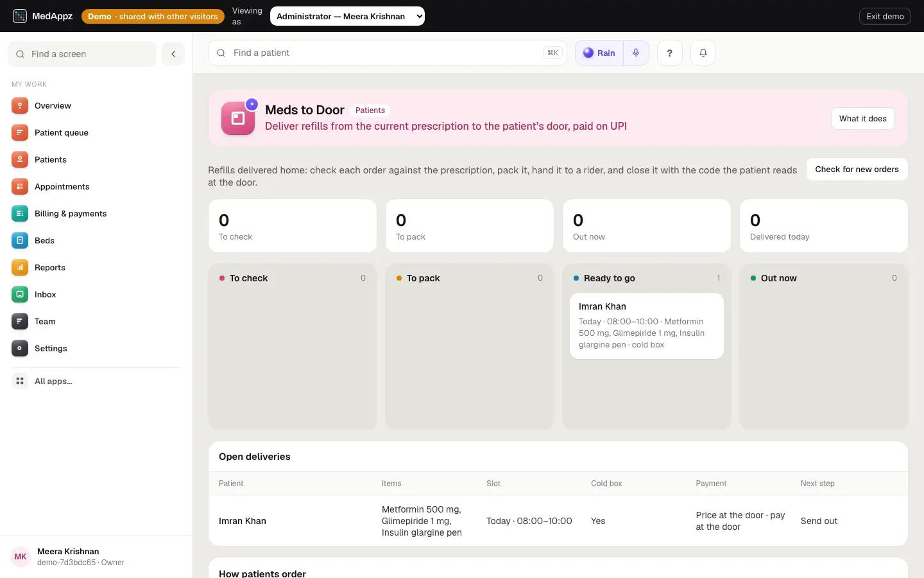Click the Meds to Door app icon
Screen dimensions: 924x578
238,118
